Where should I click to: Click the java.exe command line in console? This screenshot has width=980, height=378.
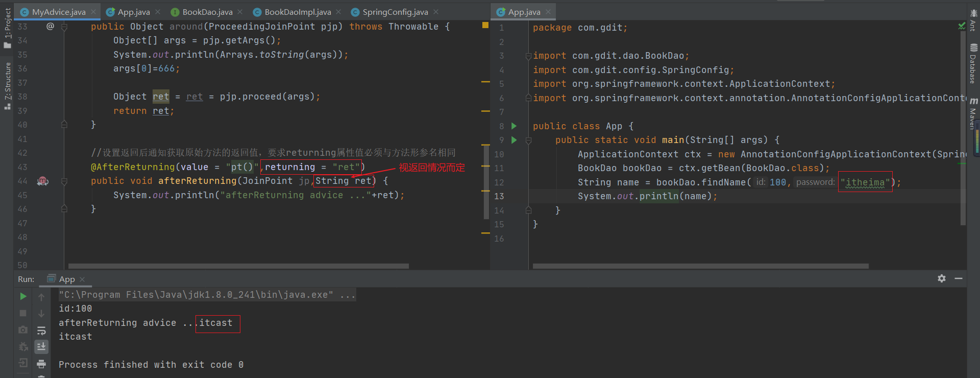[207, 295]
